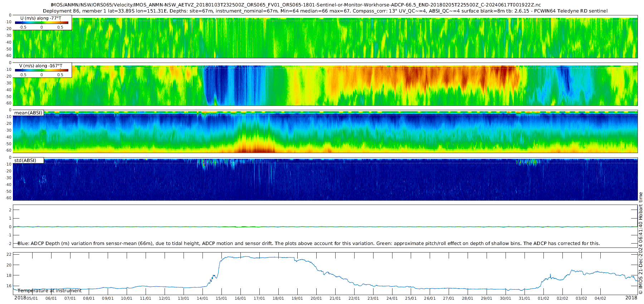Click the 22 tick on temperature axis

(9, 255)
